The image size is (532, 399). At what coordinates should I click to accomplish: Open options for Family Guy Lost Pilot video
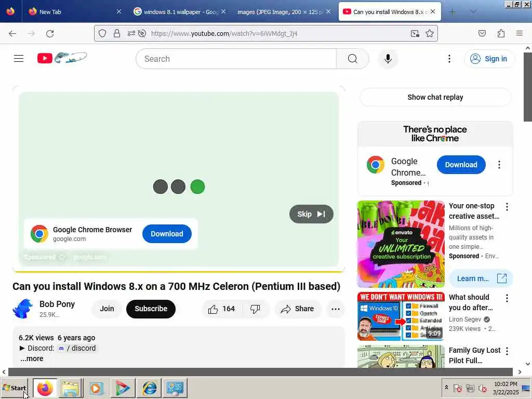[x=507, y=351]
